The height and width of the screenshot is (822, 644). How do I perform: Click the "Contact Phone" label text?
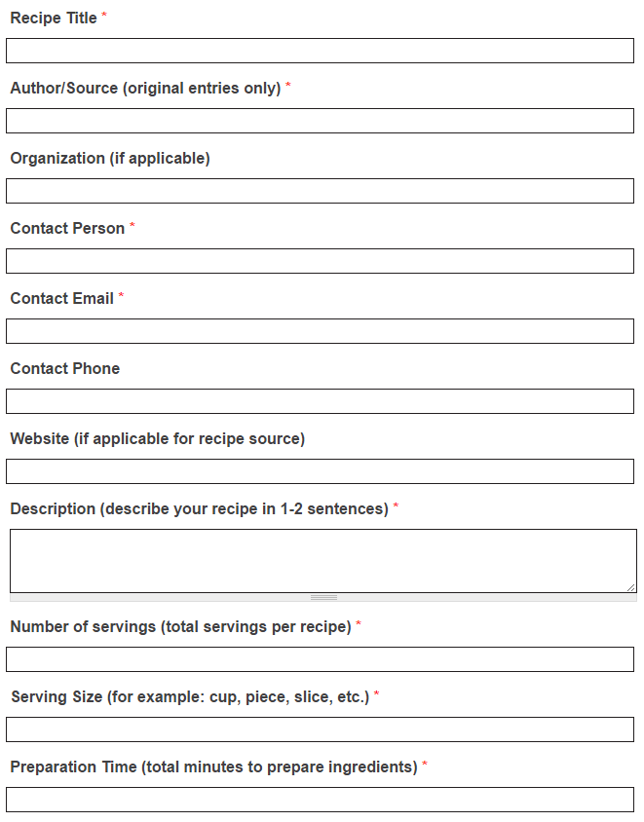tap(65, 369)
